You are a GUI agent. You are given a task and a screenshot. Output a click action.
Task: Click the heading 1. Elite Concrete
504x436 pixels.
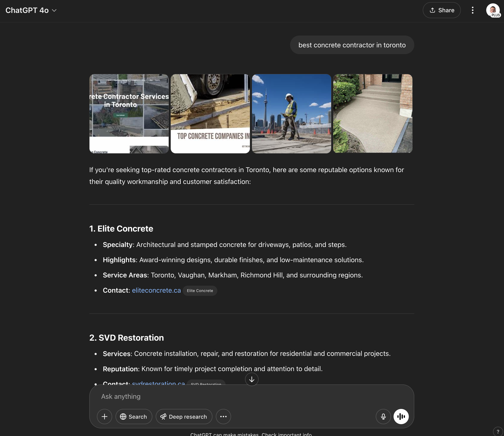click(x=121, y=229)
